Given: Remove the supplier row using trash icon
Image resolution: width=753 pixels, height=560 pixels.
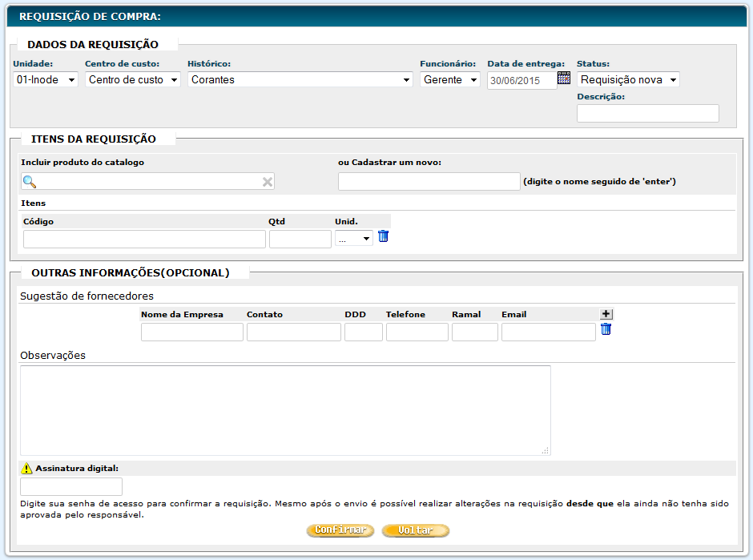Looking at the screenshot, I should (x=606, y=329).
